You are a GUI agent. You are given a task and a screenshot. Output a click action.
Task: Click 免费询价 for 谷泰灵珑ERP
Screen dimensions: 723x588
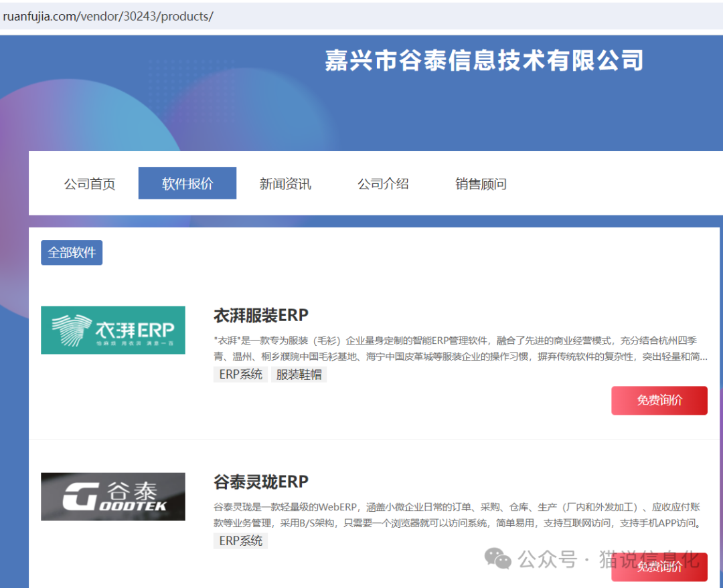[659, 567]
